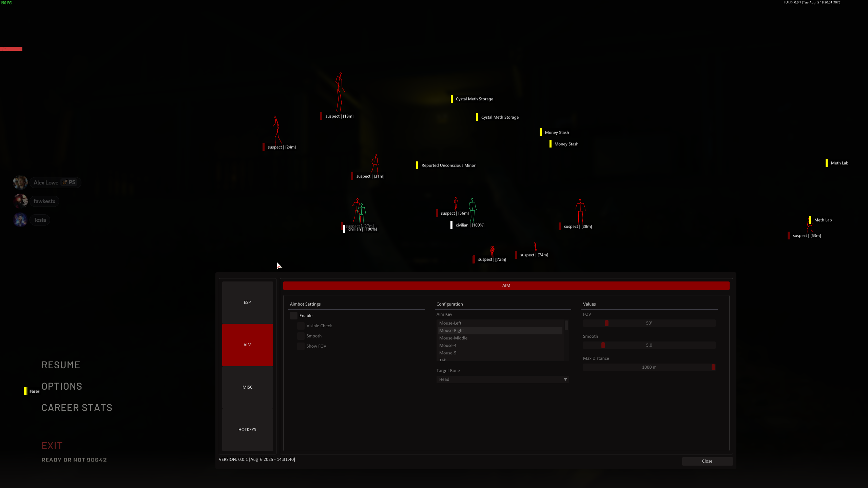This screenshot has width=868, height=488.
Task: Adjust the FOV slider
Action: [x=649, y=323]
